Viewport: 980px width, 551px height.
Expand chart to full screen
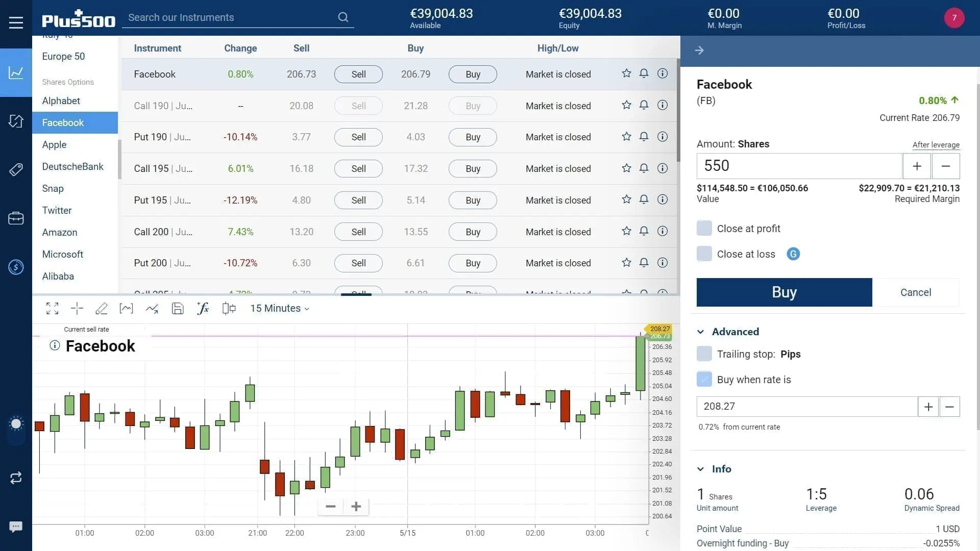point(52,308)
